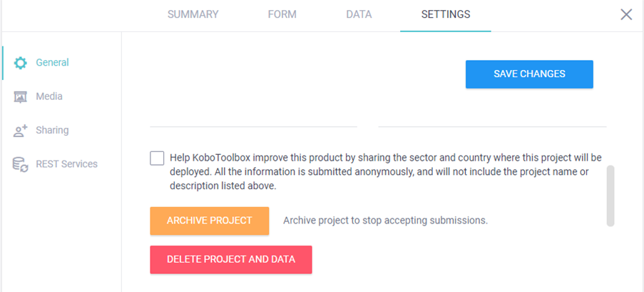The height and width of the screenshot is (292, 644).
Task: Switch to the SUMMARY tab
Action: click(193, 14)
